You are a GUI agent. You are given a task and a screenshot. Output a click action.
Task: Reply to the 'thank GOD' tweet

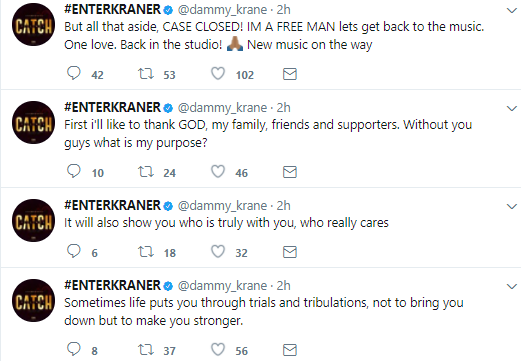(x=74, y=171)
